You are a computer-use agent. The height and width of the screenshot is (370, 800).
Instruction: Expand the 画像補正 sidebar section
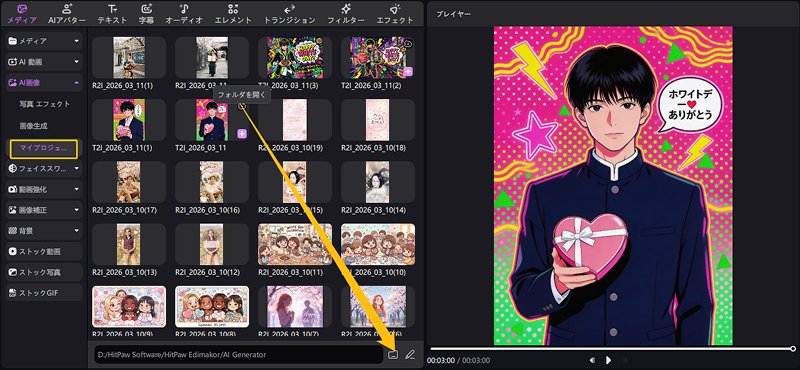tap(44, 210)
